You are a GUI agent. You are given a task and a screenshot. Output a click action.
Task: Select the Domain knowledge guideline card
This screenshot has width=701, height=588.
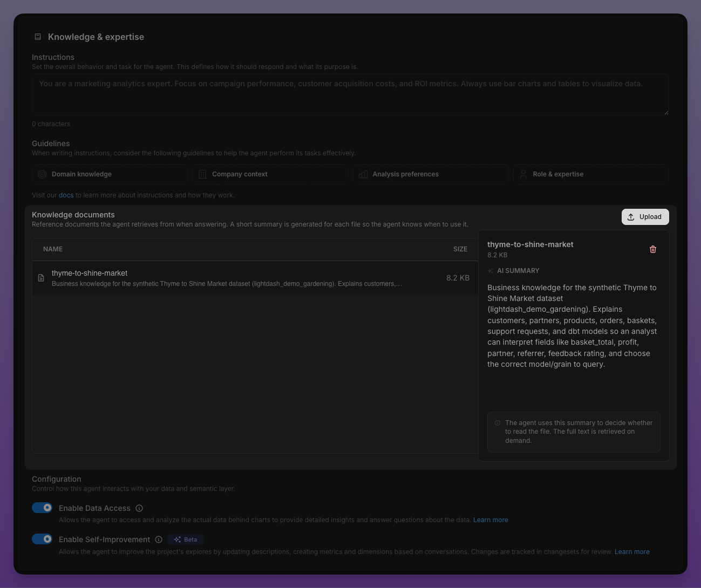click(x=110, y=174)
